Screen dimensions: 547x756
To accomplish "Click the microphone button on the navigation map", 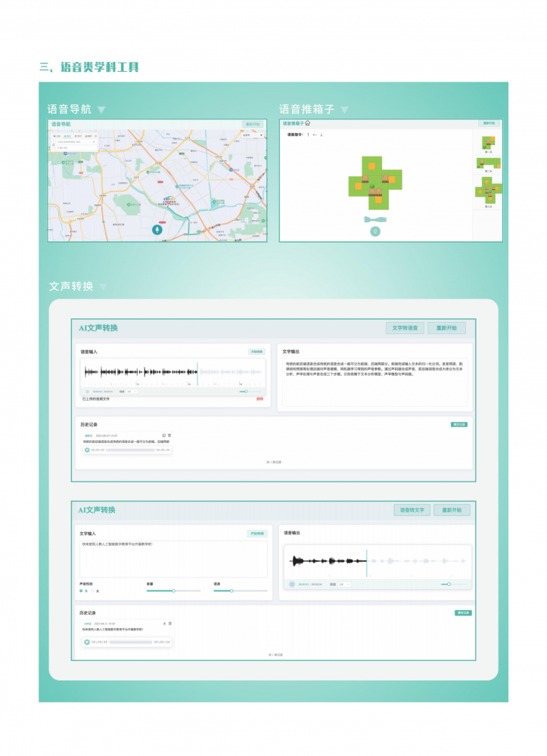I will pyautogui.click(x=157, y=229).
